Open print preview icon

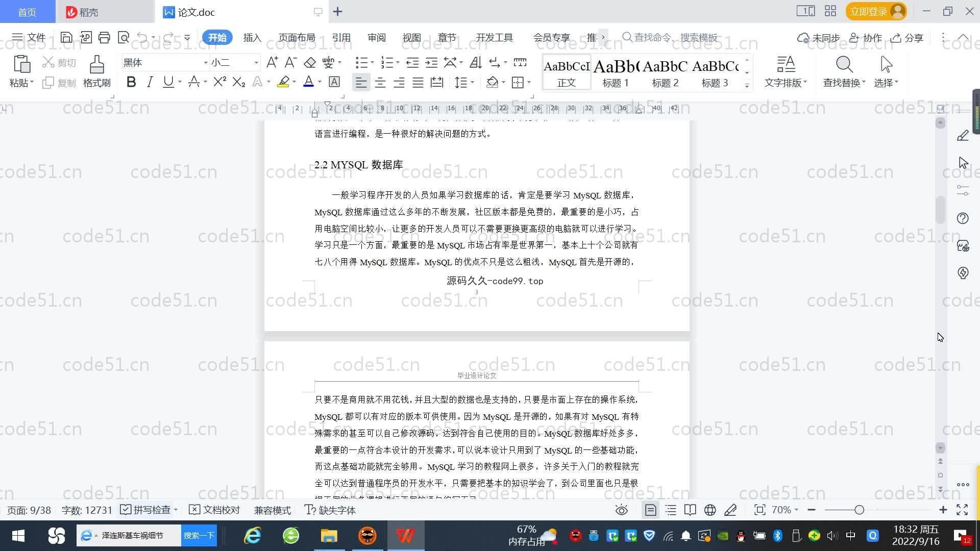click(x=123, y=37)
